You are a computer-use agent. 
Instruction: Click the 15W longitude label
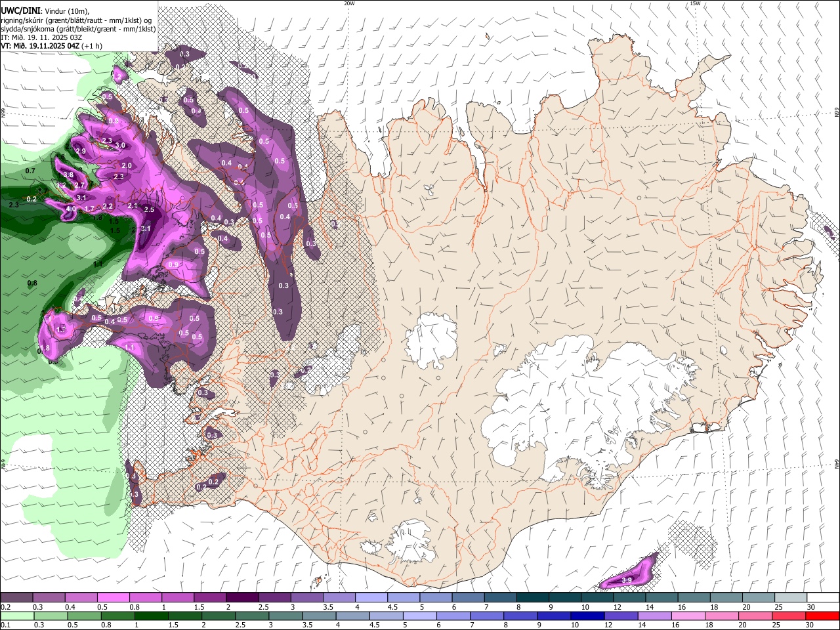695,3
